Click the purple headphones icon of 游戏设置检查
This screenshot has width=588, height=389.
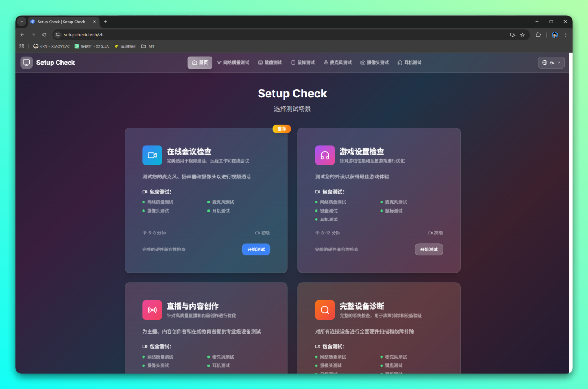(324, 155)
